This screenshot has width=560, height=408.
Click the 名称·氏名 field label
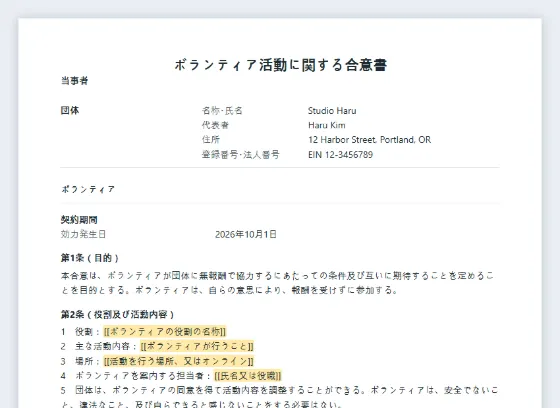[x=222, y=111]
